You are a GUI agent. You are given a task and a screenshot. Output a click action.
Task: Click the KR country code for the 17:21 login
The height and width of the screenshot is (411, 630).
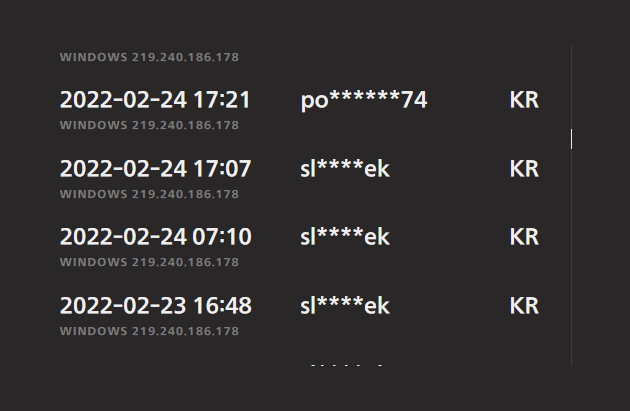coord(524,100)
